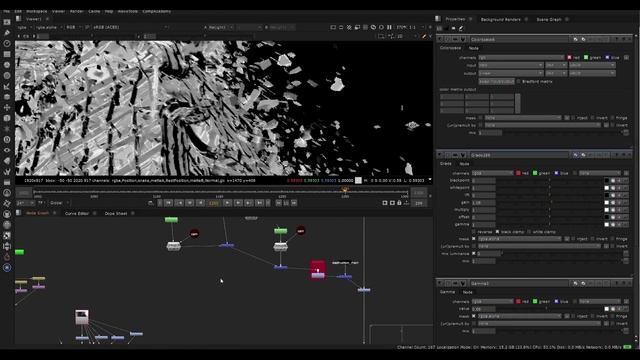Click the Viewer pane layout icon
Screen dimensions: 640x360
coord(19,19)
